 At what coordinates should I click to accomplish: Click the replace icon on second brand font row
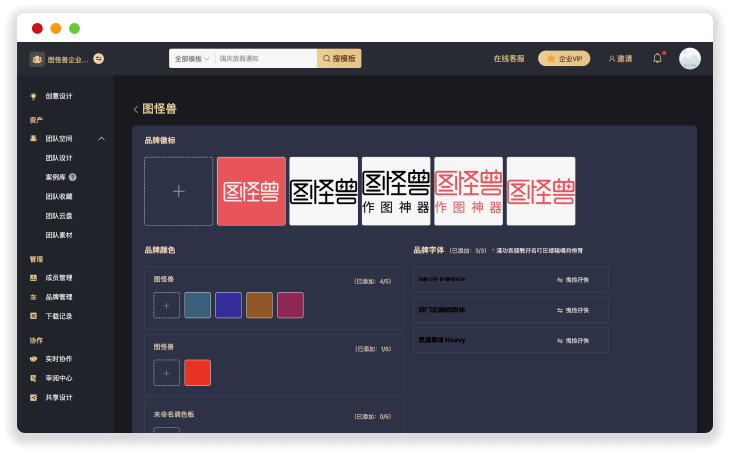tap(560, 310)
